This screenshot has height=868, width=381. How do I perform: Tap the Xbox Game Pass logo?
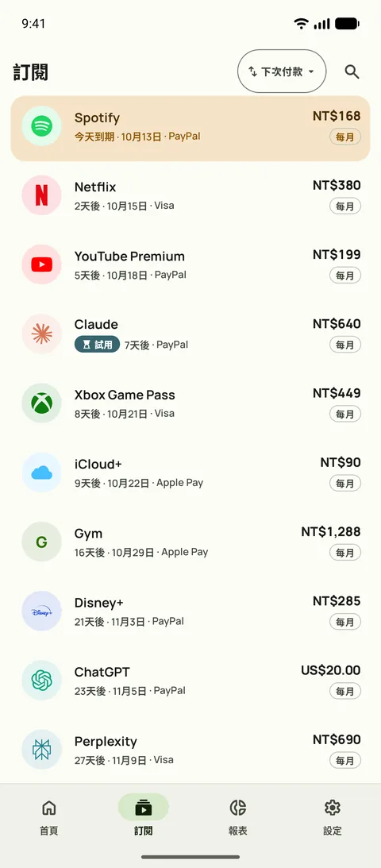(x=41, y=403)
